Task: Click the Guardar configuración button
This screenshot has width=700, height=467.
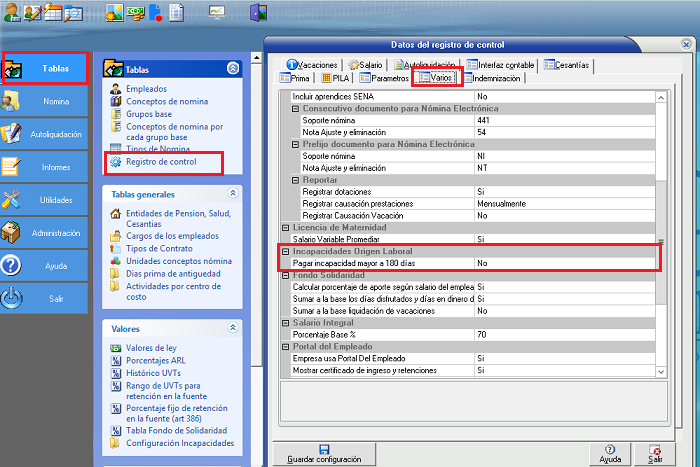Action: coord(324,454)
